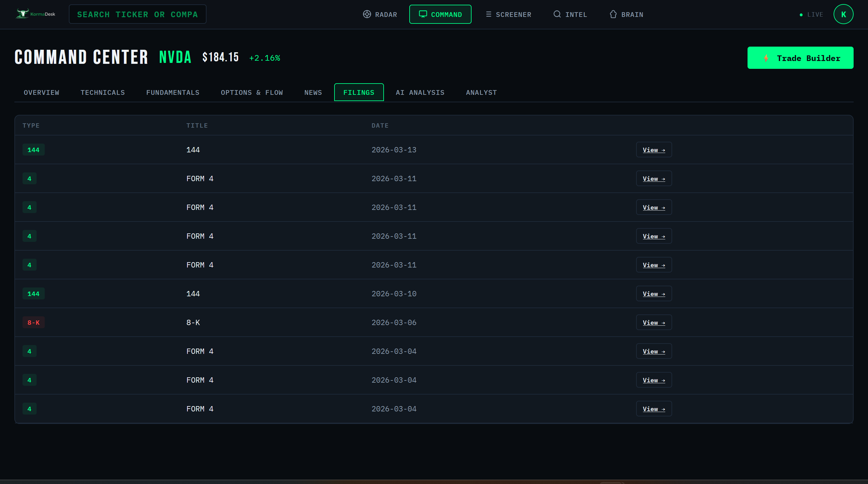
Task: Go to the Fundamentals tab
Action: pos(172,92)
